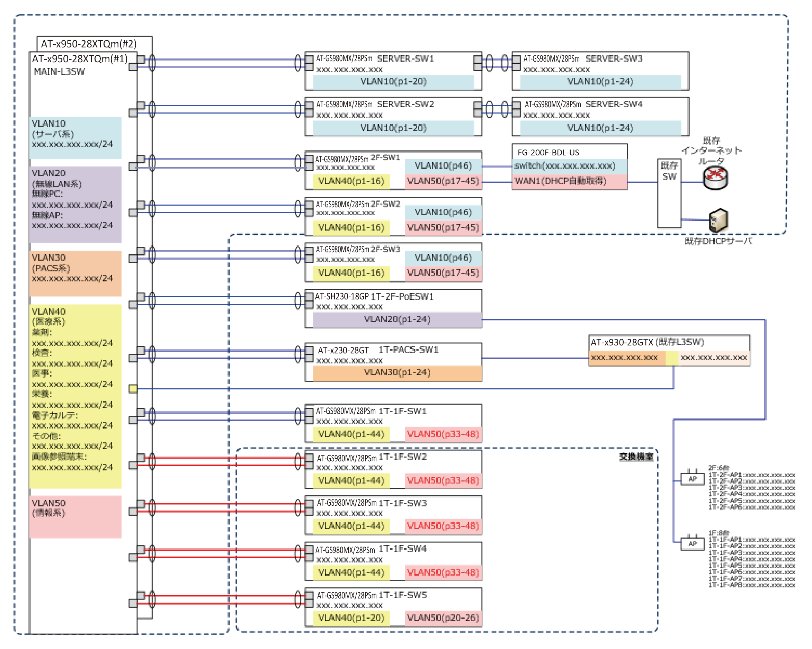
Task: Click VLAN40(p1-20) block in 1T-1F-SW5
Action: tap(351, 618)
